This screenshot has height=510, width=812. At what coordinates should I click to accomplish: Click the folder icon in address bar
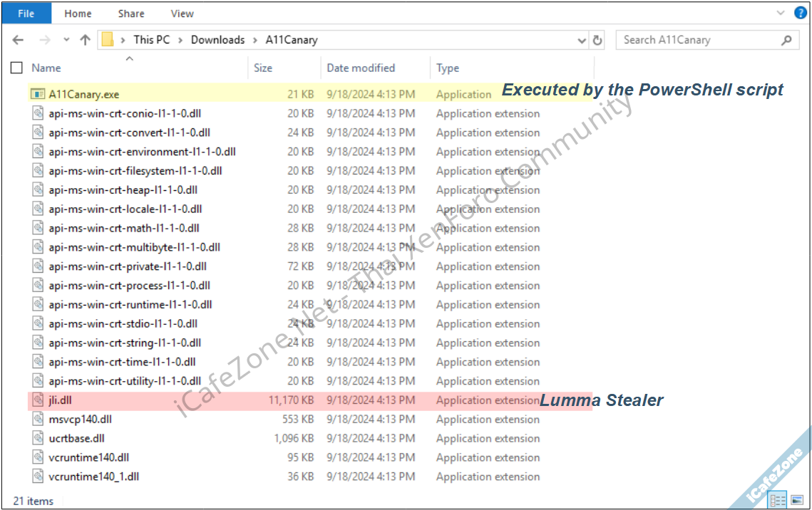click(x=108, y=40)
